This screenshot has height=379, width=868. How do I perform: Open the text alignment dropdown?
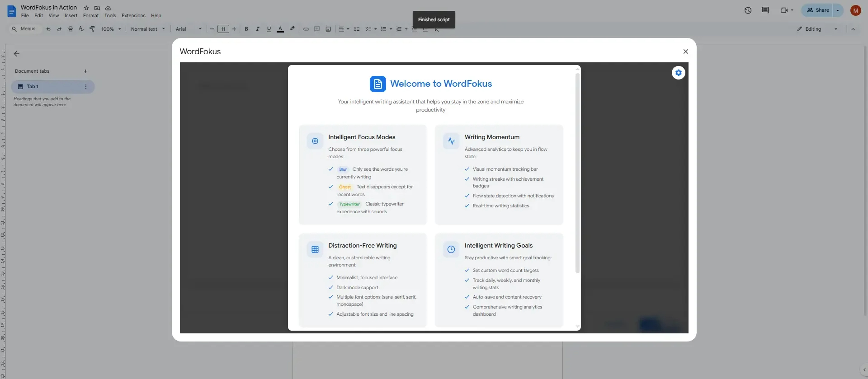pyautogui.click(x=344, y=29)
